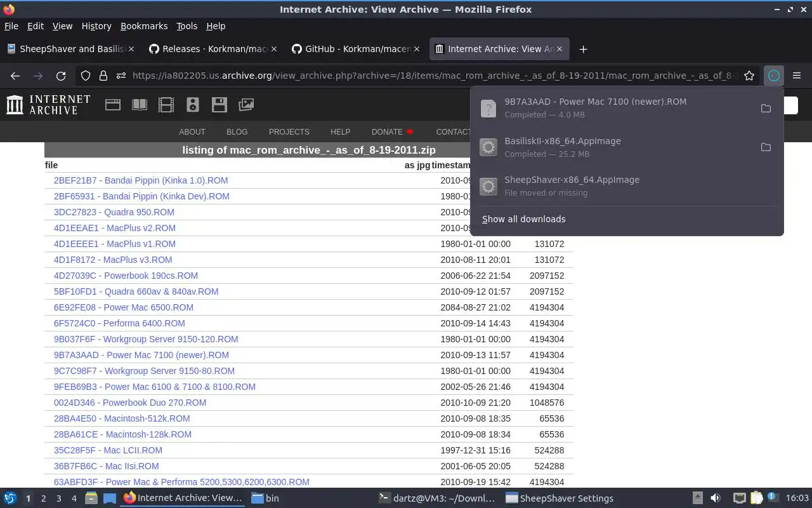Select the BasiliskII-x86_64.AppImage download entry
This screenshot has height=508, width=812.
pos(615,147)
